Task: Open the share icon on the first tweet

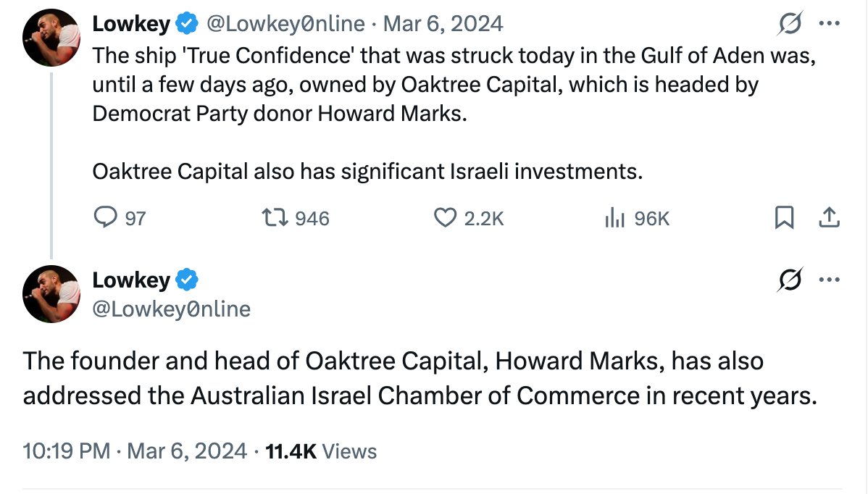Action: pyautogui.click(x=829, y=217)
